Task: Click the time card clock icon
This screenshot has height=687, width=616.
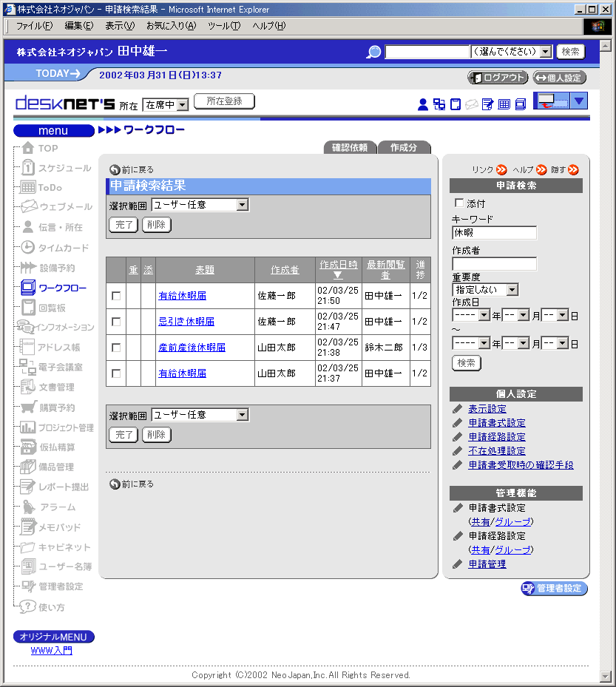Action: [28, 248]
